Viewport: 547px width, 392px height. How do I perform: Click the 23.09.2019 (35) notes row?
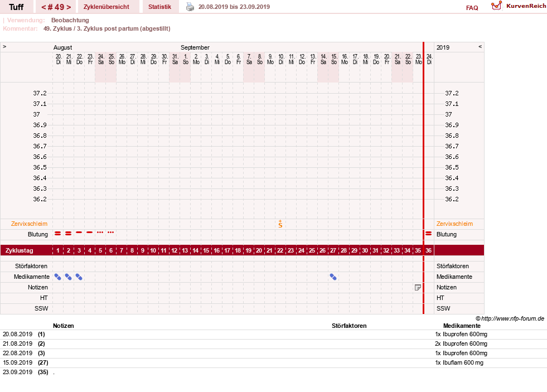(273, 372)
